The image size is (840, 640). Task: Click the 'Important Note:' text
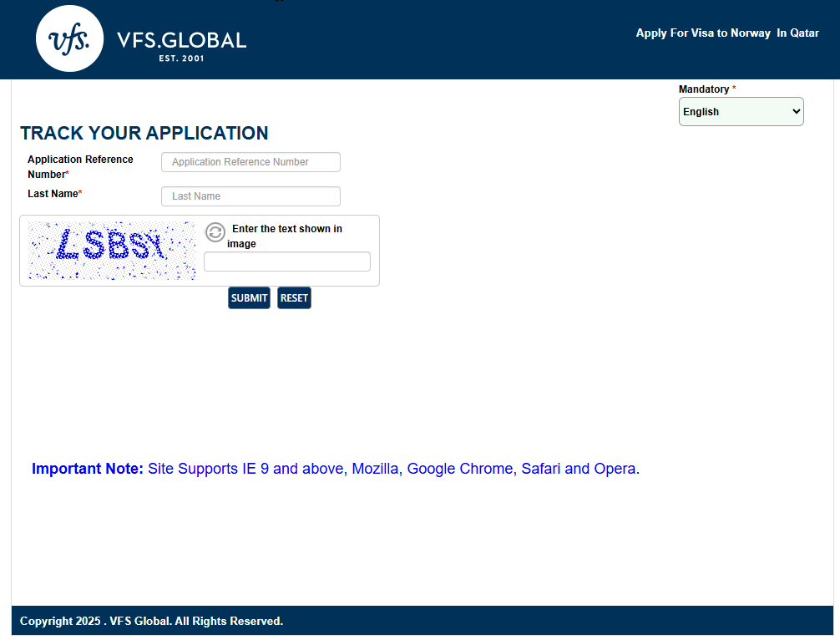pyautogui.click(x=88, y=469)
